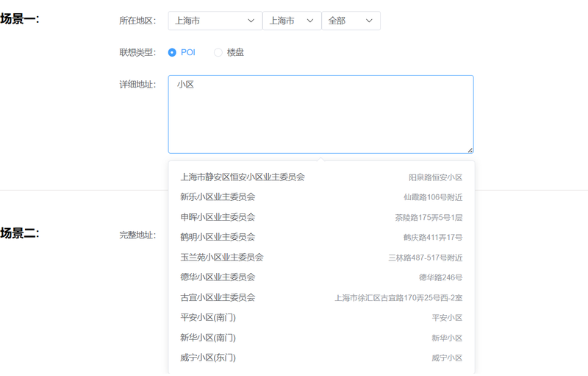Click the 所在地区 field label
This screenshot has width=588, height=376.
[x=137, y=21]
